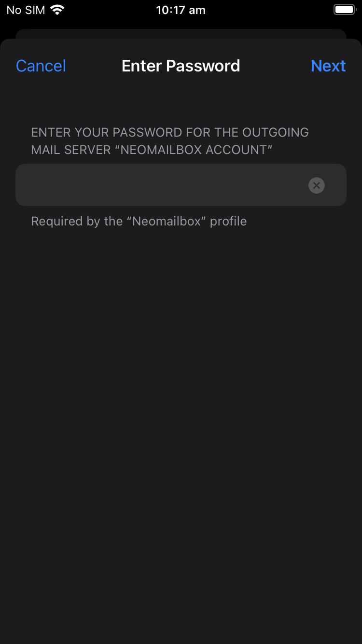
Task: Dismiss the password prompt via Cancel
Action: click(41, 66)
